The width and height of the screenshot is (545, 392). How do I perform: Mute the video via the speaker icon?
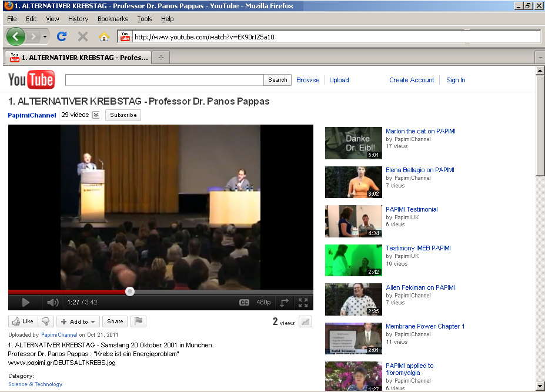[52, 302]
